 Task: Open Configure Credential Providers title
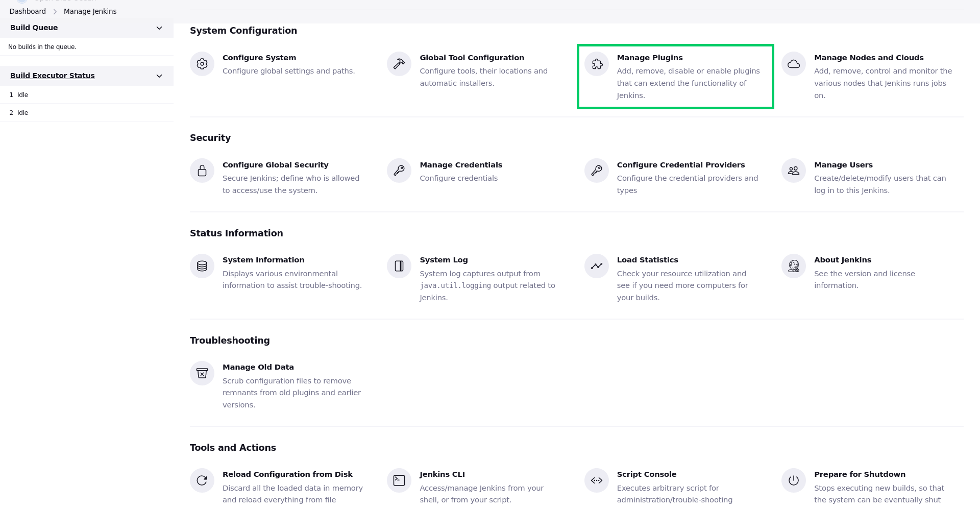(681, 165)
